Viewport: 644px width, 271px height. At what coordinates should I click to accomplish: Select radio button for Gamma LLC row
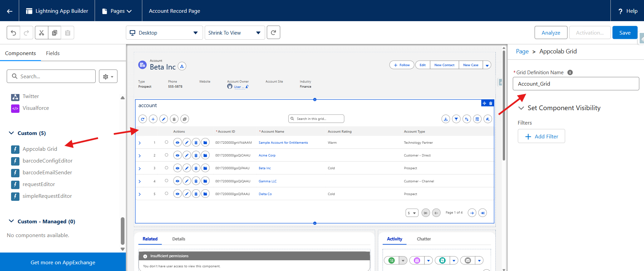click(x=166, y=181)
